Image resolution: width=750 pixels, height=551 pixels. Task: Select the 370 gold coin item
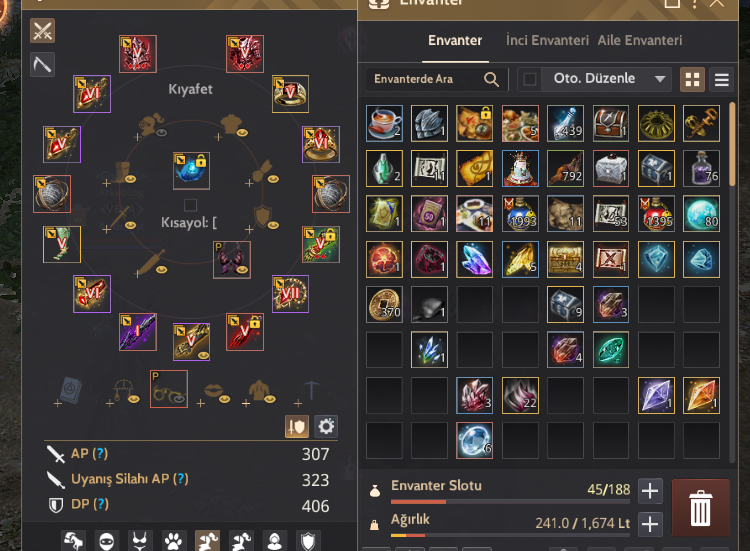[384, 304]
